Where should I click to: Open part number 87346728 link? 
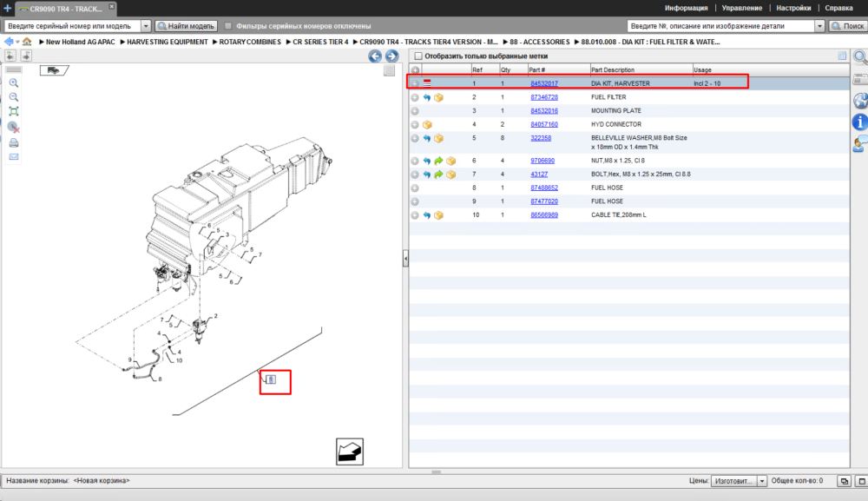(544, 97)
